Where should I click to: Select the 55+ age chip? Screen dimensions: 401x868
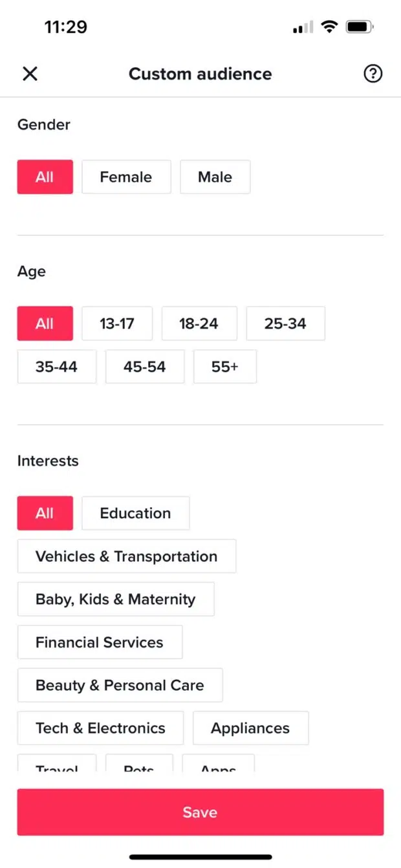224,367
